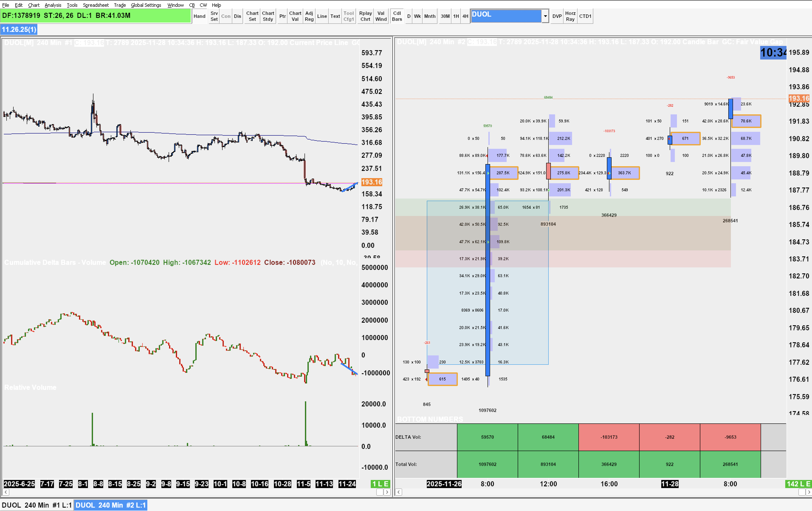Open Rplay Chrt replay chart button
The image size is (812, 511).
coord(365,16)
